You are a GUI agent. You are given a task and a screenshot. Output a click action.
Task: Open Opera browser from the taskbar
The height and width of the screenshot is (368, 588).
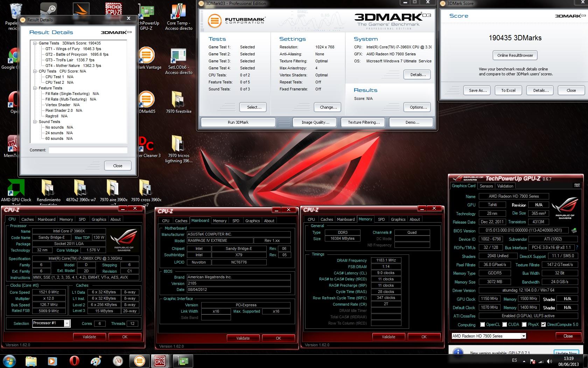(74, 361)
